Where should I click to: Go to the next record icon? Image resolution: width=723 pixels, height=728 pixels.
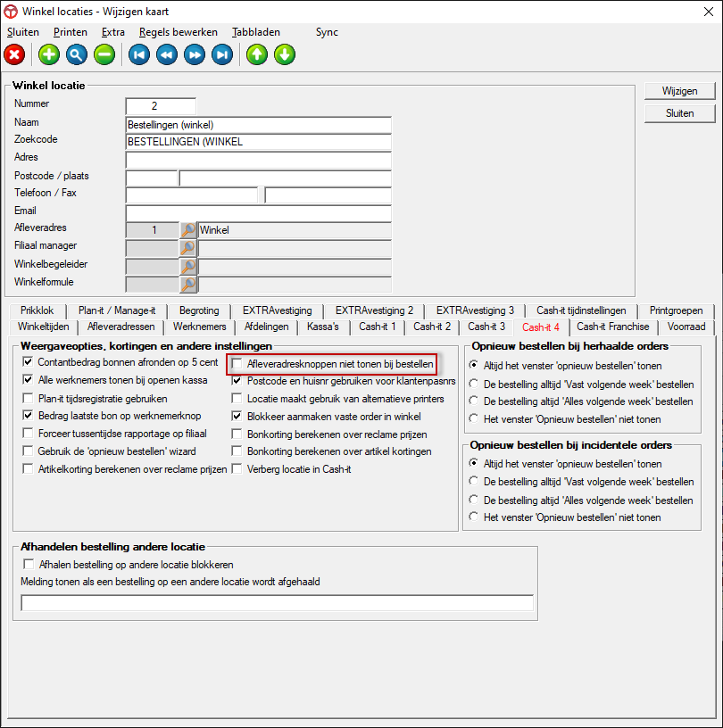pyautogui.click(x=195, y=54)
